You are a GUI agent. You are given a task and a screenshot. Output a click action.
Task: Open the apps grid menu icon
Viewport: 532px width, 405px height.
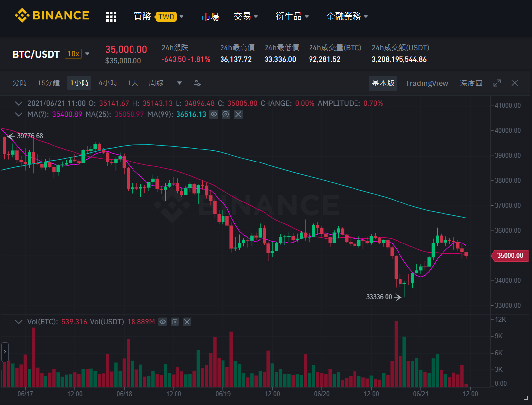click(111, 17)
